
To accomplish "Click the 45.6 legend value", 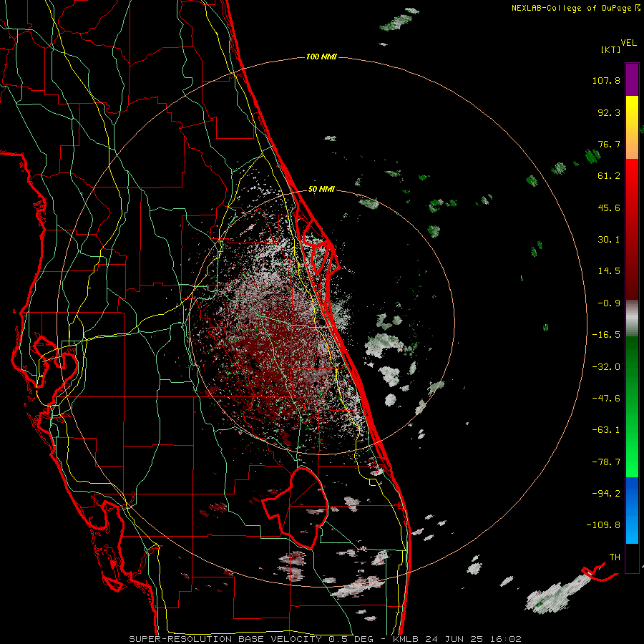I will pyautogui.click(x=609, y=208).
